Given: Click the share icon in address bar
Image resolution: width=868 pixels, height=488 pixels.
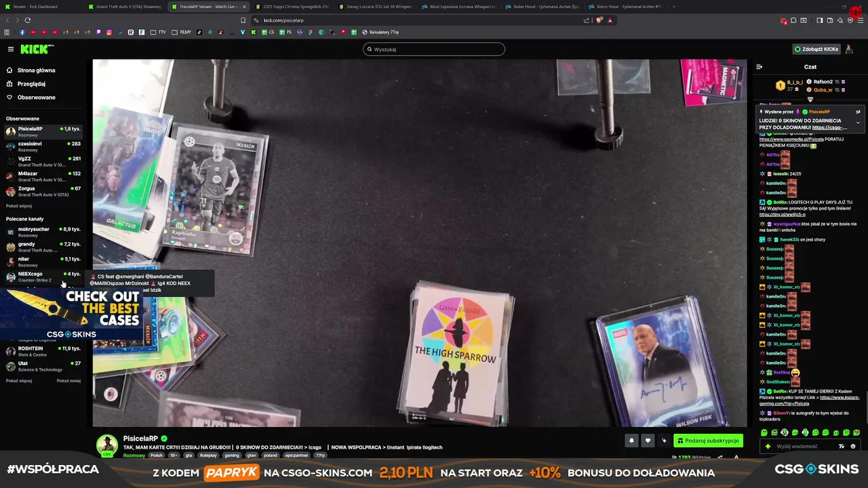Looking at the screenshot, I should [x=587, y=20].
